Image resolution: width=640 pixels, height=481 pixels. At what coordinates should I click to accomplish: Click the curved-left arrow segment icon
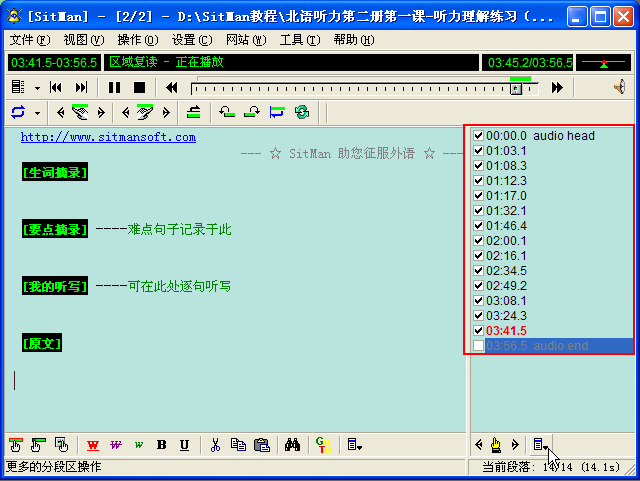(227, 112)
